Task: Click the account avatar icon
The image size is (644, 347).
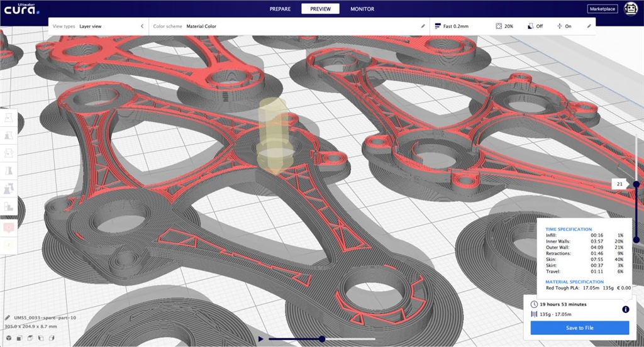Action: click(630, 9)
